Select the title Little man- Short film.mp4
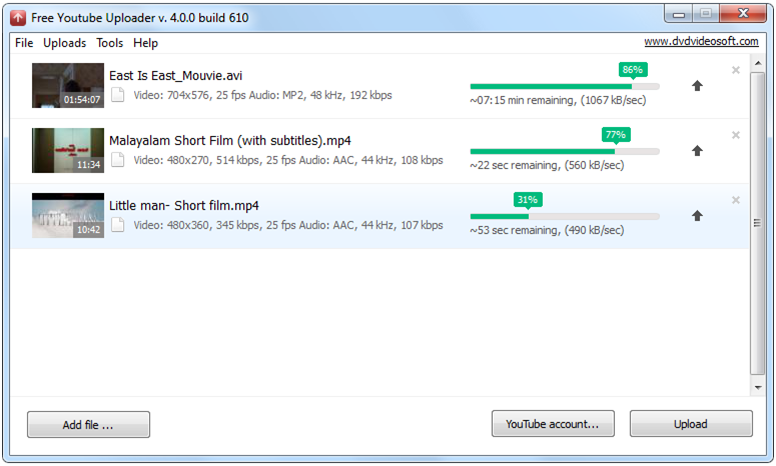Image resolution: width=776 pixels, height=466 pixels. 184,206
